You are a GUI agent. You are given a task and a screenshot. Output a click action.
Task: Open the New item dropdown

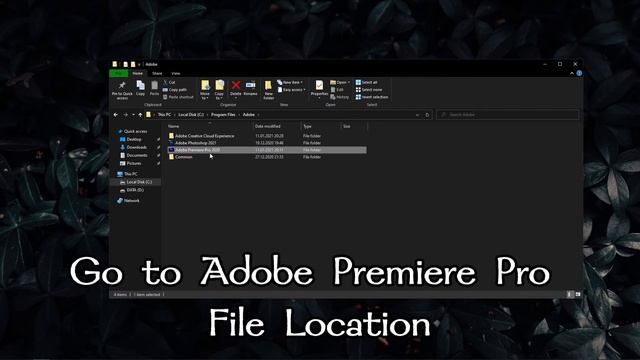290,82
